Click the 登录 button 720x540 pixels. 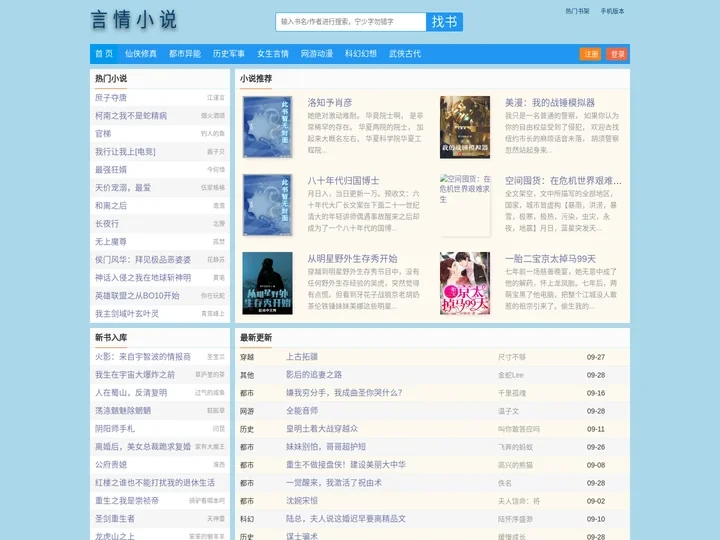[617, 54]
